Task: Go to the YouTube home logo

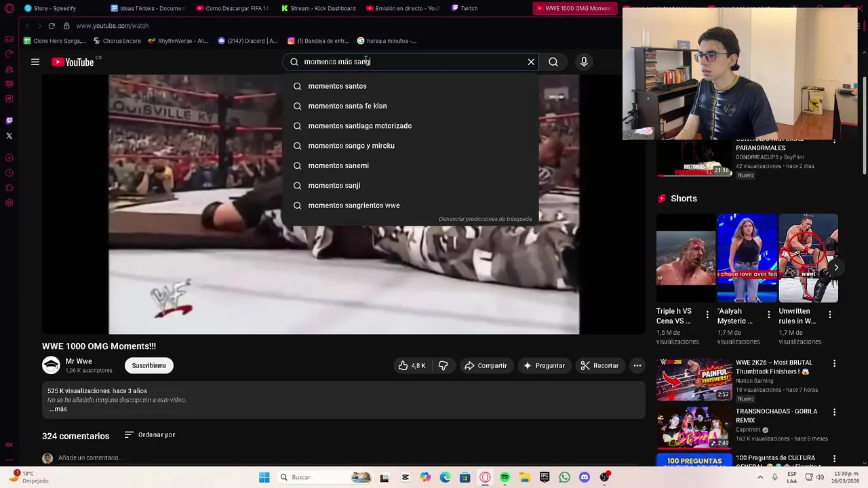Action: [73, 62]
